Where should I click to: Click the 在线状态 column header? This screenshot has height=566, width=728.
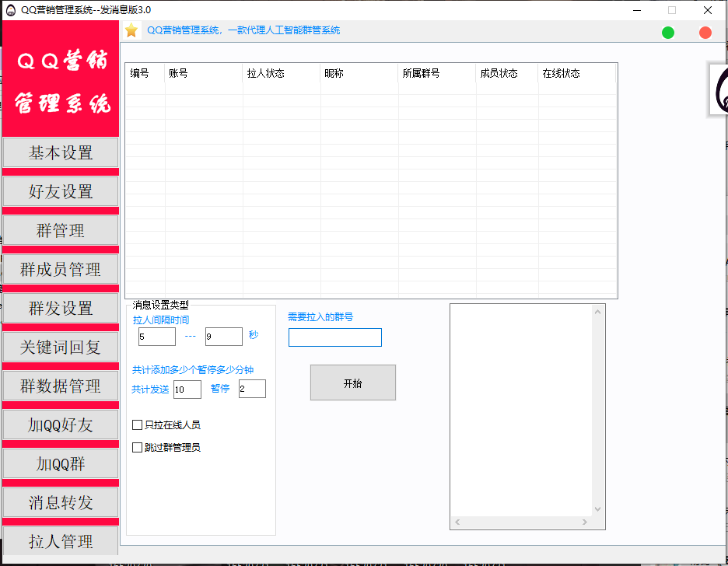pyautogui.click(x=577, y=73)
